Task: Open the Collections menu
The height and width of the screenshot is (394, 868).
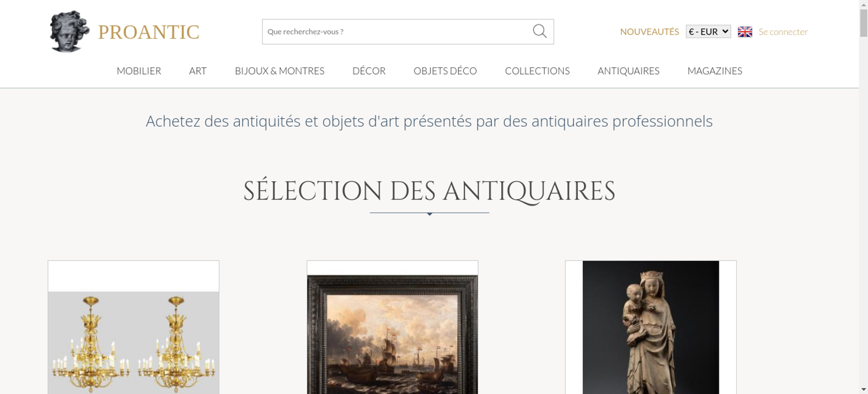Action: point(537,71)
